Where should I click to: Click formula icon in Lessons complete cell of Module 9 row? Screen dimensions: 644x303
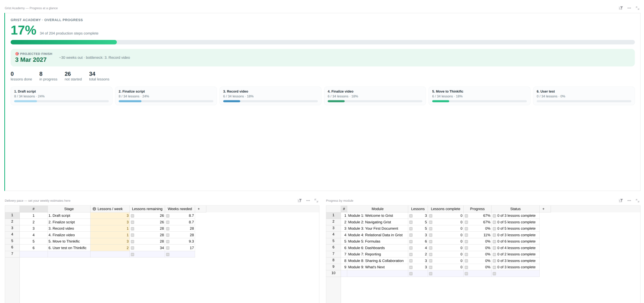431,267
